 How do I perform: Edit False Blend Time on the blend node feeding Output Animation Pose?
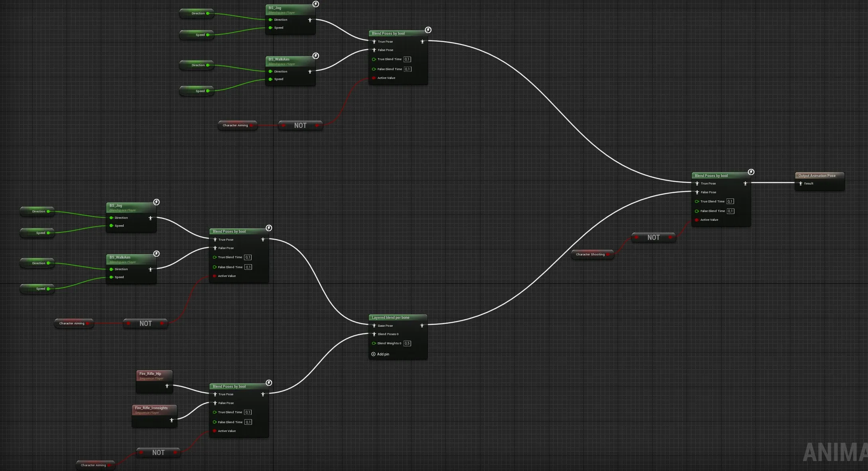(730, 211)
